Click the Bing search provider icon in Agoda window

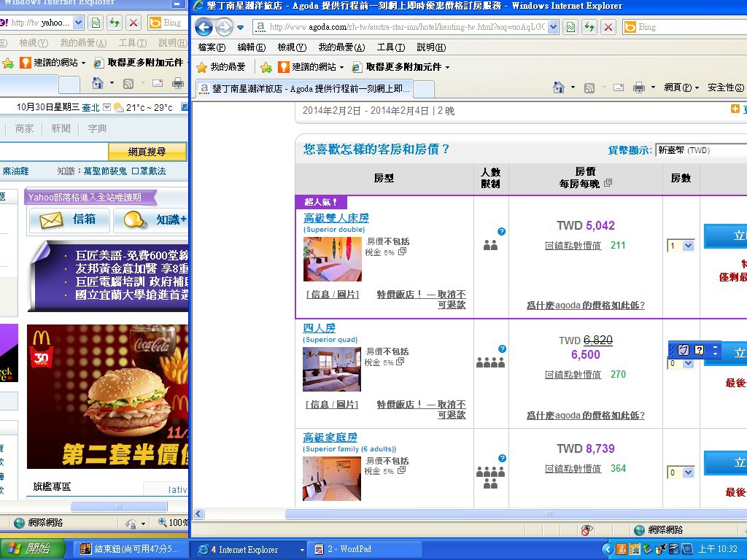(630, 27)
